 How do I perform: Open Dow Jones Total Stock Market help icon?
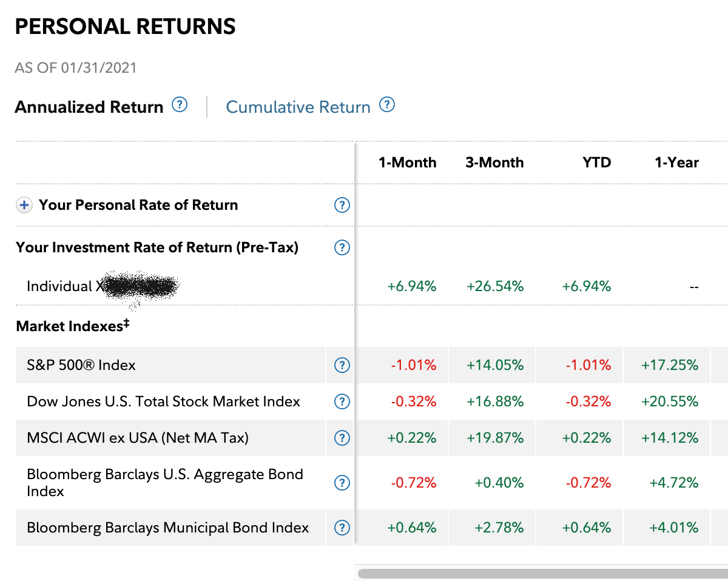(x=342, y=401)
